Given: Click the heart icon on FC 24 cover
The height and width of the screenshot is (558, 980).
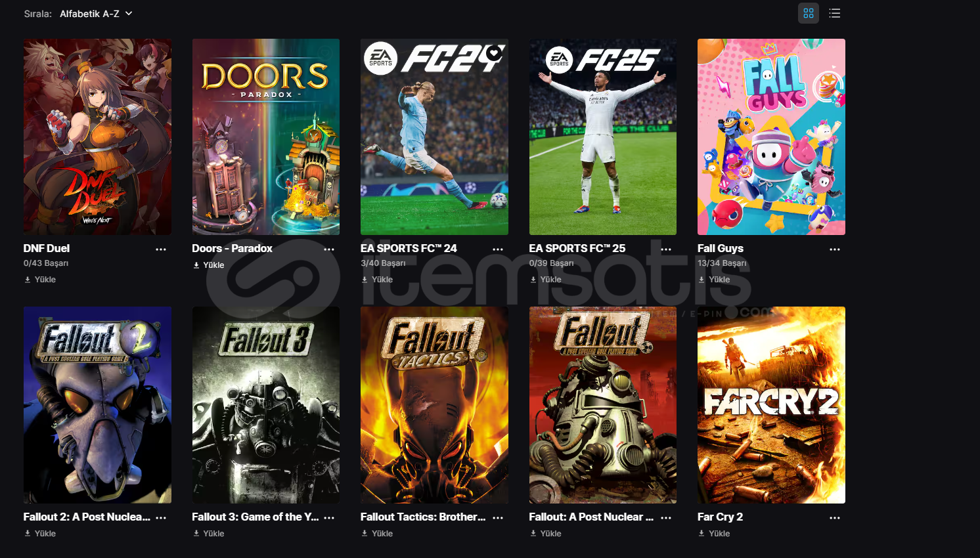Looking at the screenshot, I should pos(495,53).
